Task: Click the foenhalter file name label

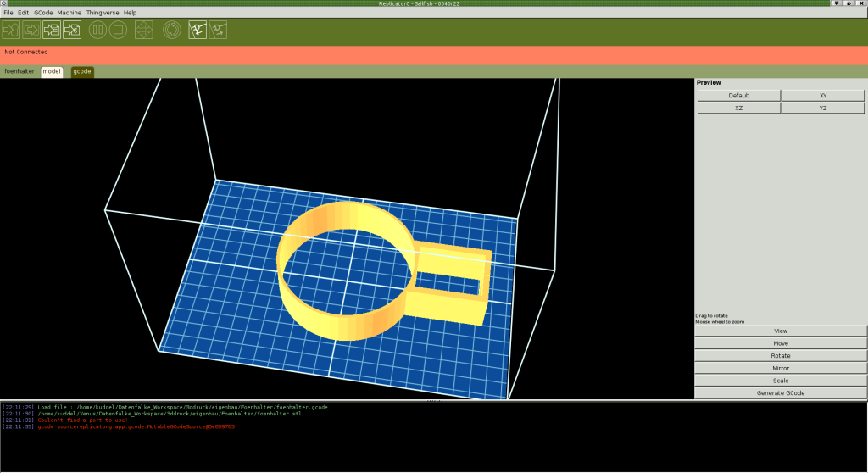Action: coord(19,71)
